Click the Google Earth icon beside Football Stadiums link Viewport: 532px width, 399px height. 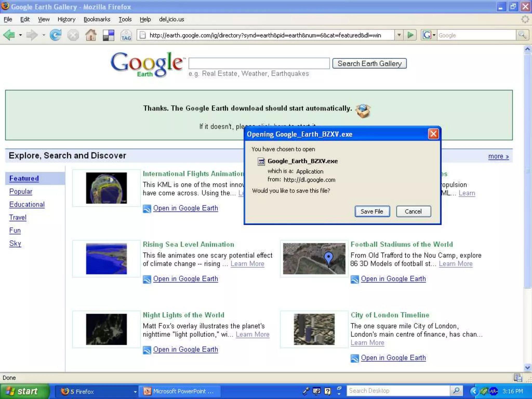click(355, 279)
